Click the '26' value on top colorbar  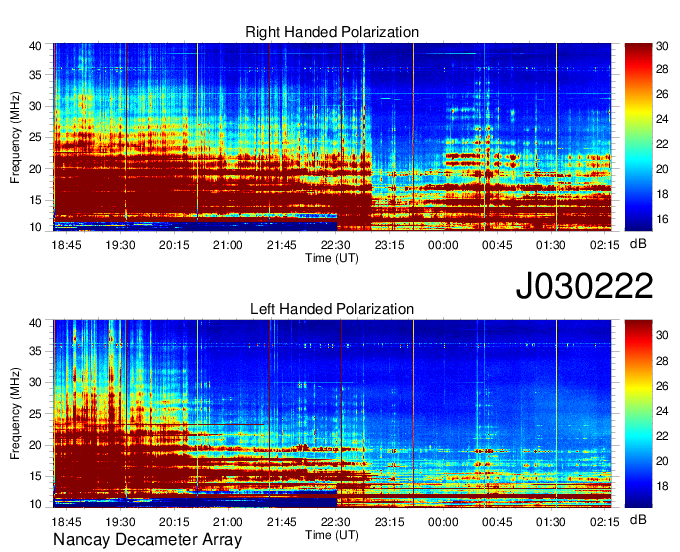(x=663, y=94)
